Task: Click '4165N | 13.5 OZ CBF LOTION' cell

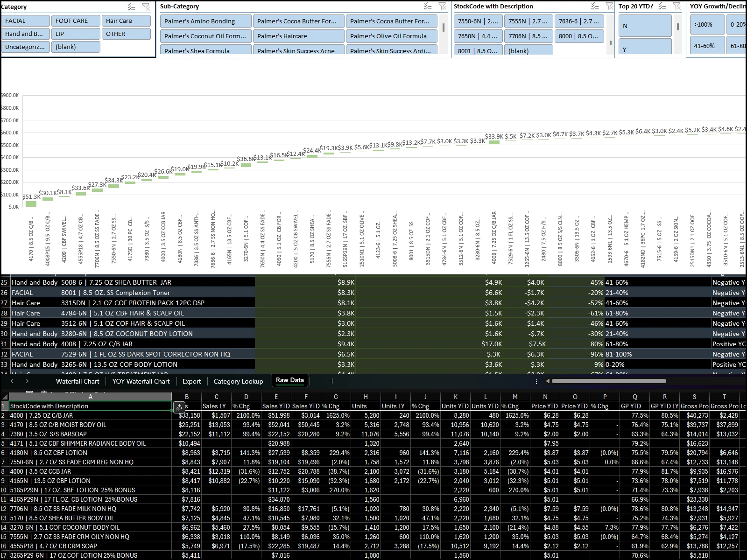Action: [90, 481]
